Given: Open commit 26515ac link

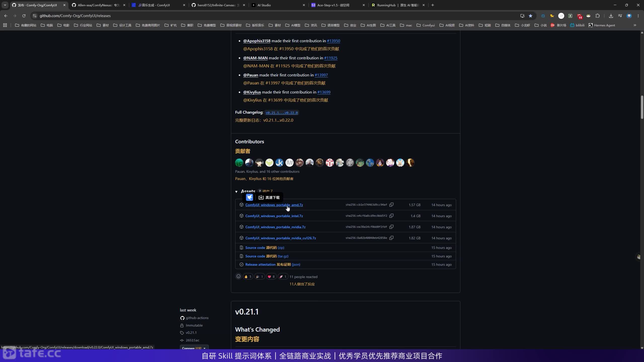Looking at the screenshot, I should pos(192,340).
